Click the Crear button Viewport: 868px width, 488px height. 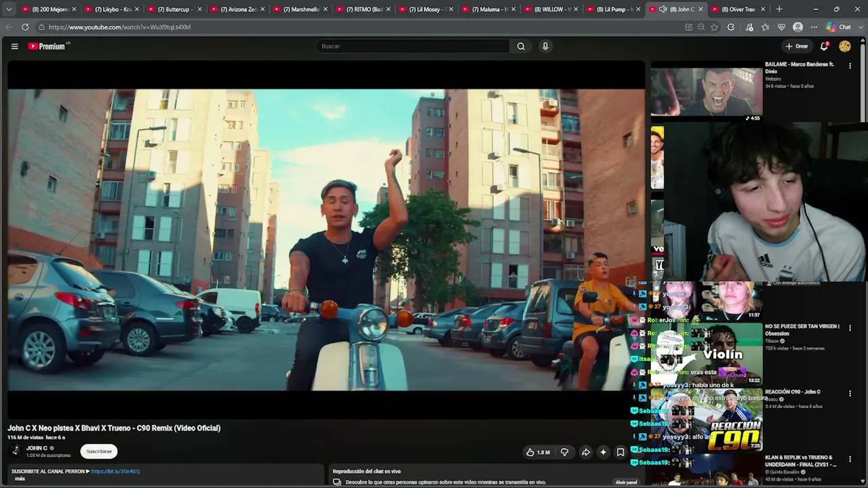tap(797, 46)
